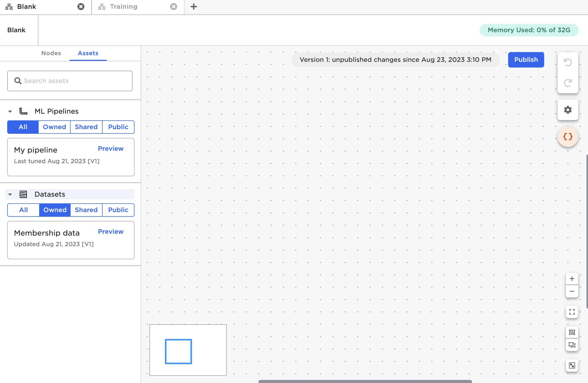Filter Datasets by Shared
The height and width of the screenshot is (383, 588).
coord(86,210)
